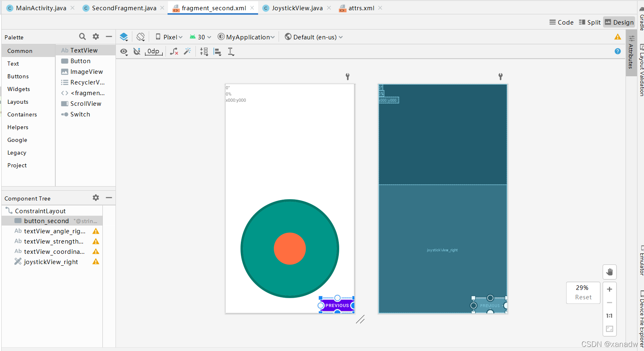Select Buttons palette category
Image resolution: width=644 pixels, height=351 pixels.
18,76
